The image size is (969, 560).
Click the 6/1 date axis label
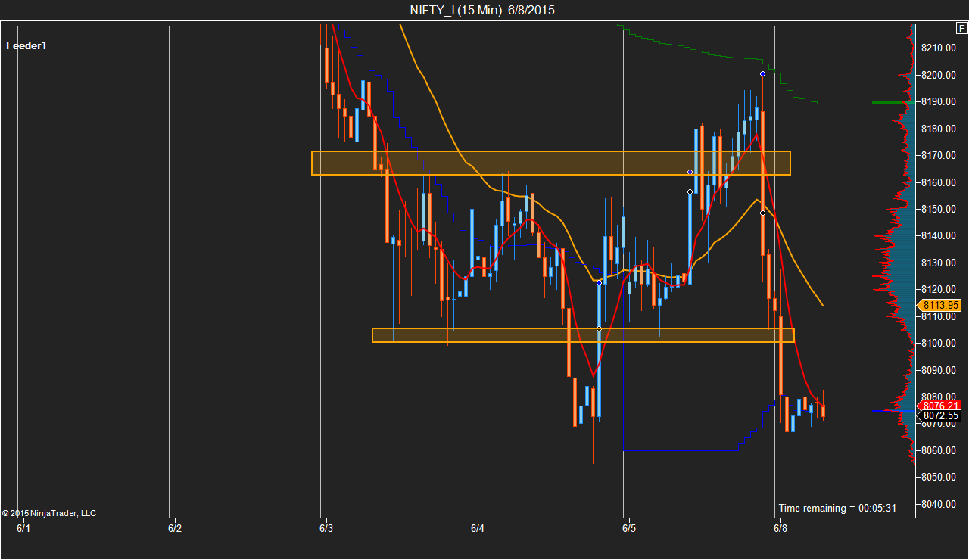pos(24,528)
